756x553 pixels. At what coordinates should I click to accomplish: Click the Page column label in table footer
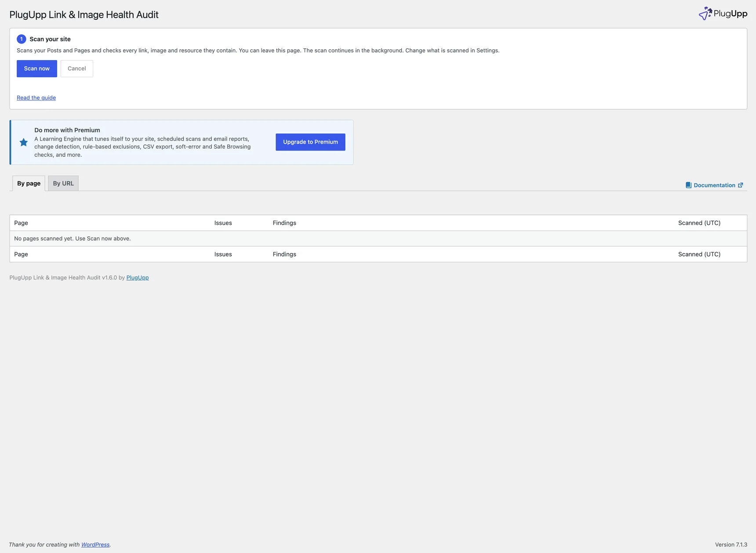[x=21, y=254]
